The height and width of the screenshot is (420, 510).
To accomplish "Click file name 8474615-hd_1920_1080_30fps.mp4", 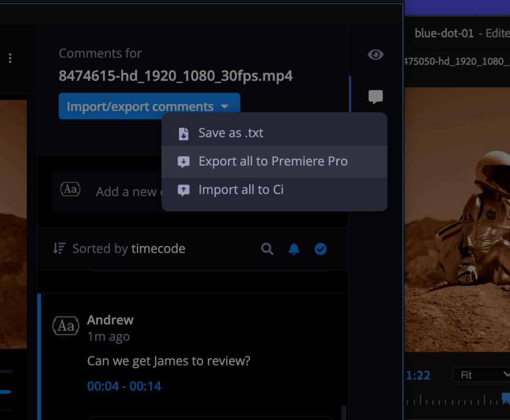I will [176, 76].
